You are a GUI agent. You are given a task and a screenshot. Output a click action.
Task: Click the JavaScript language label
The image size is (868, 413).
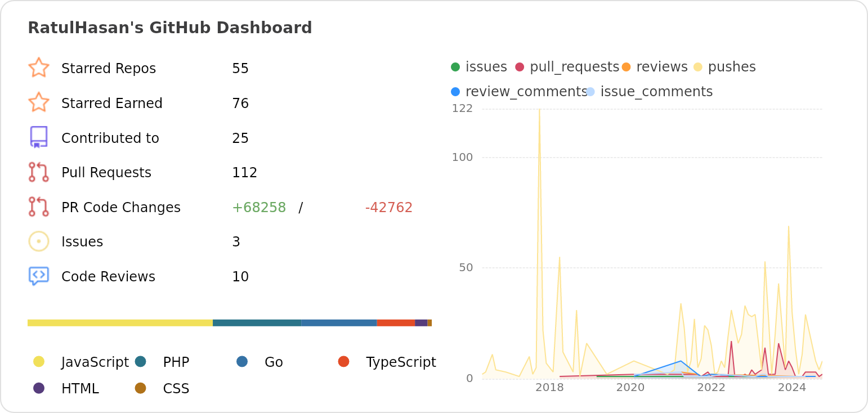click(95, 362)
